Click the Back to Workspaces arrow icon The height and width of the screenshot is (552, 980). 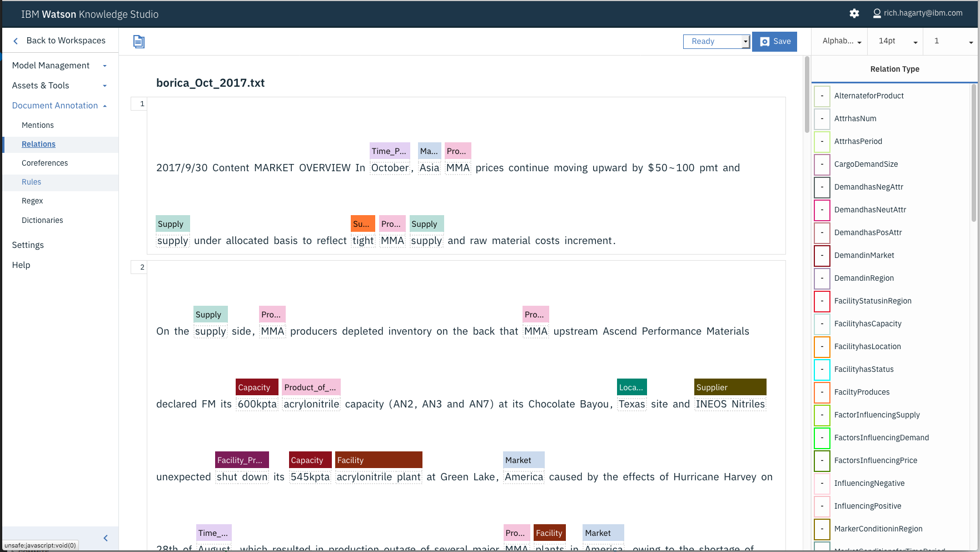(x=16, y=41)
